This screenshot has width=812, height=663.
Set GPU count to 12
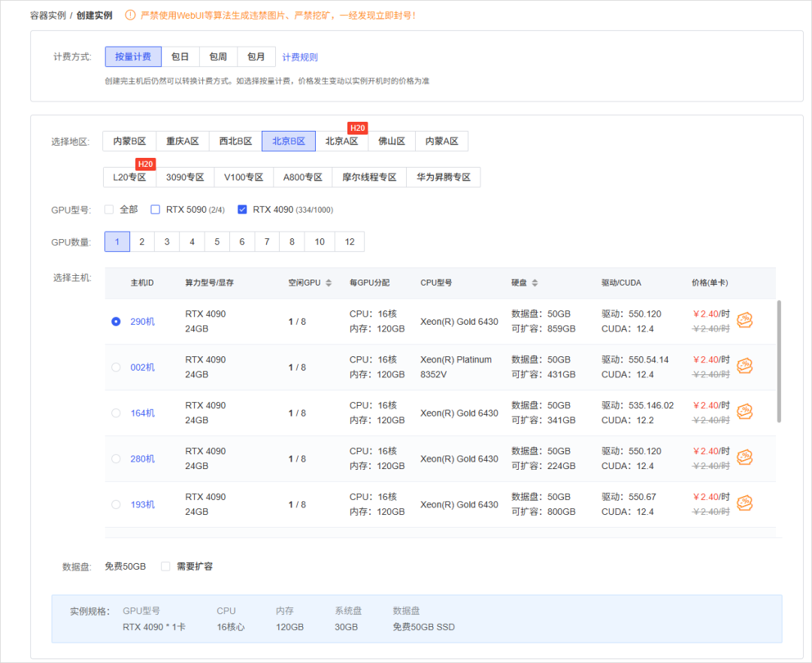[x=350, y=242]
